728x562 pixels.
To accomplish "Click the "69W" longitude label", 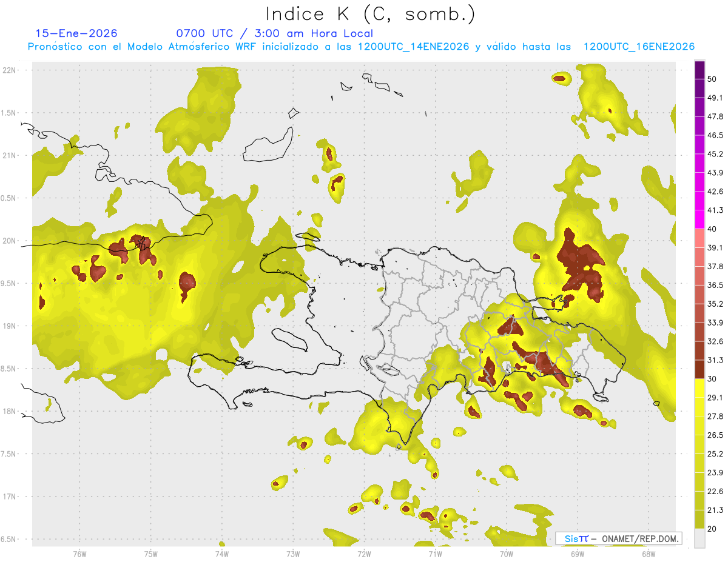I will point(578,554).
